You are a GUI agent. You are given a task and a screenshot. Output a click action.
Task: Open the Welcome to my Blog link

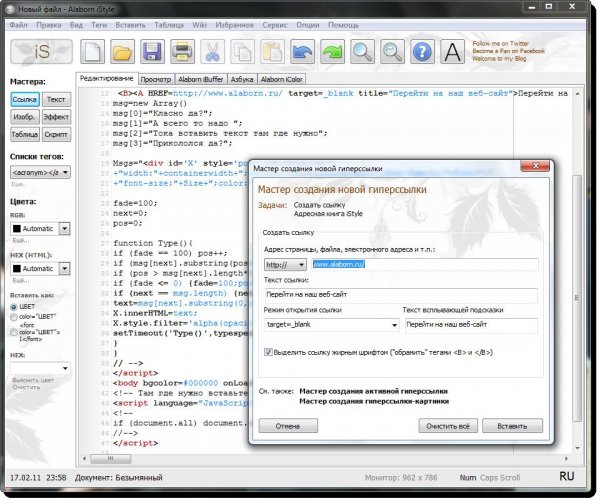499,59
